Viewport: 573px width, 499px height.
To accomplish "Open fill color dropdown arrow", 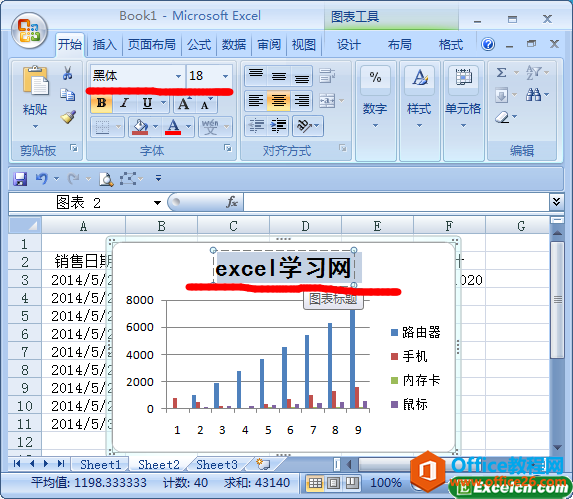I will click(155, 127).
